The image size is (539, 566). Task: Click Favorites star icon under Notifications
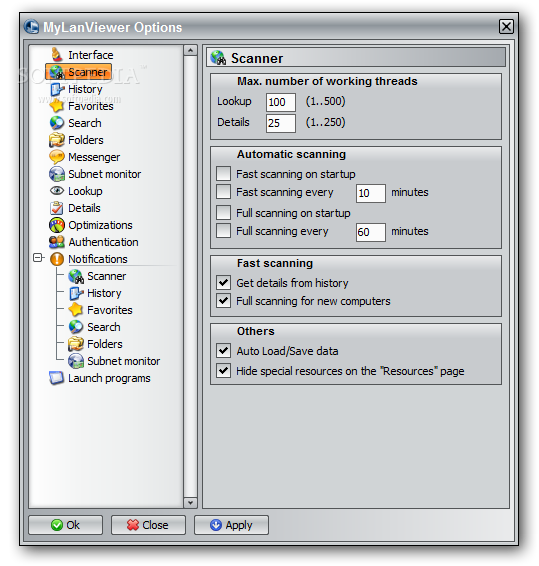[76, 310]
